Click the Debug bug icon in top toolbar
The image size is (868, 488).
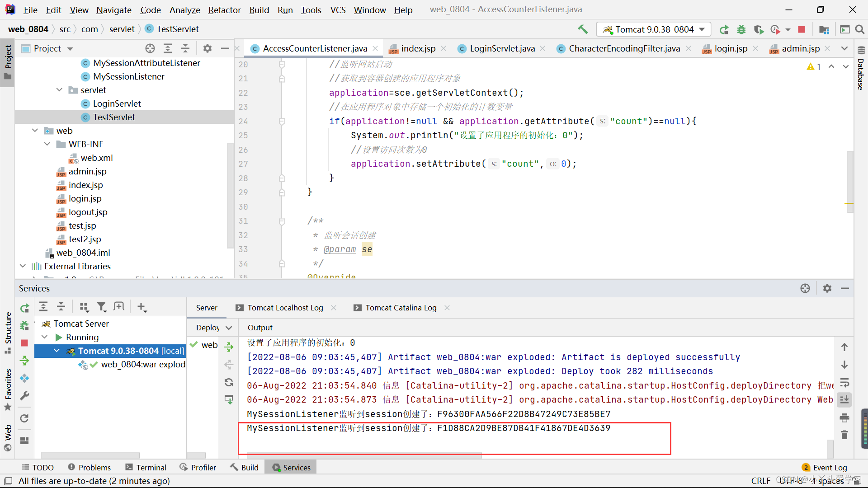(x=741, y=29)
